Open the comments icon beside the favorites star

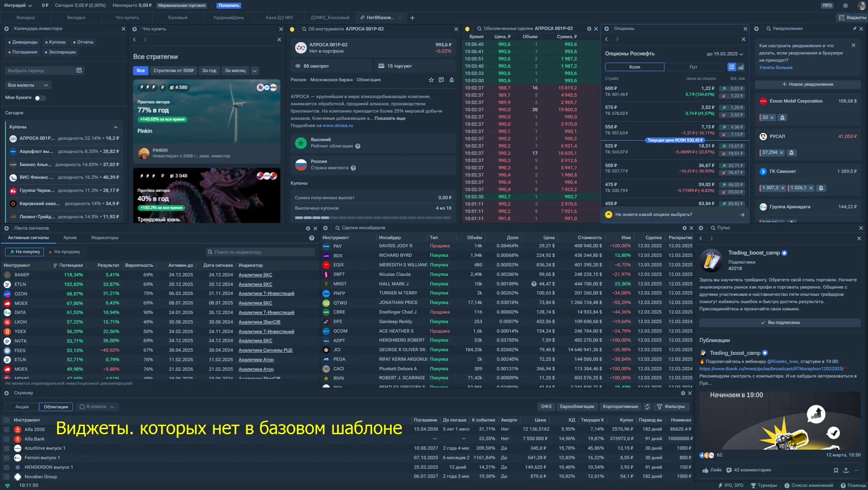click(441, 80)
